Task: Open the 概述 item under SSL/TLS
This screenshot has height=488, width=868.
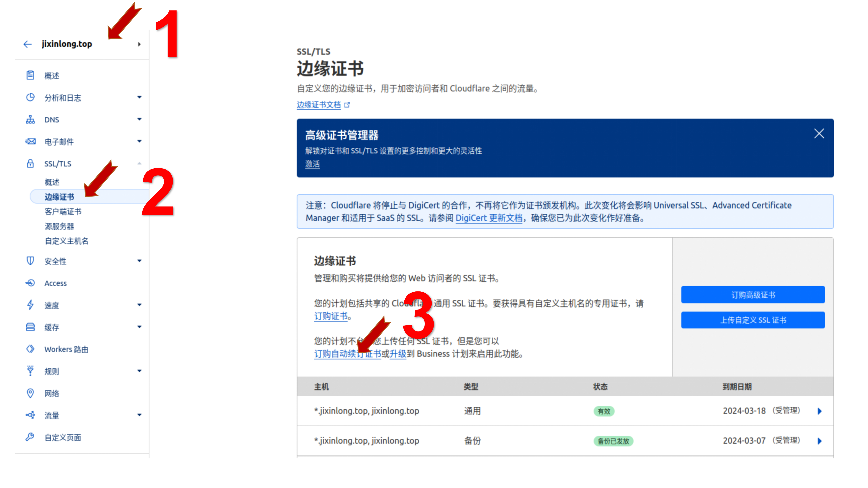Action: (x=52, y=182)
